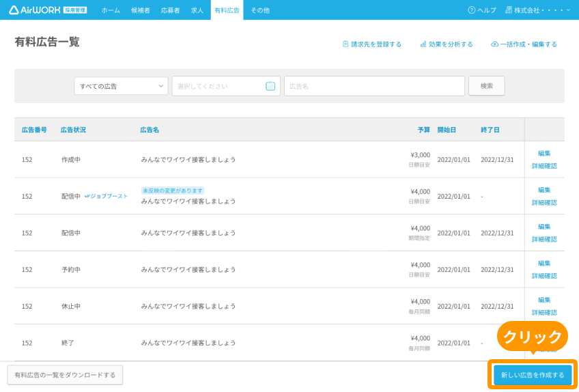Click the bulk create cloud upload icon

[494, 44]
